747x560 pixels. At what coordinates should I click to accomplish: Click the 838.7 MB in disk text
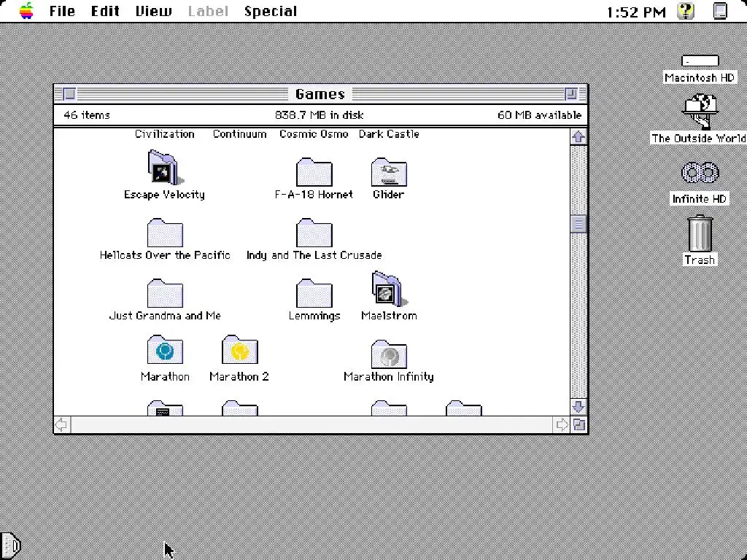coord(320,114)
